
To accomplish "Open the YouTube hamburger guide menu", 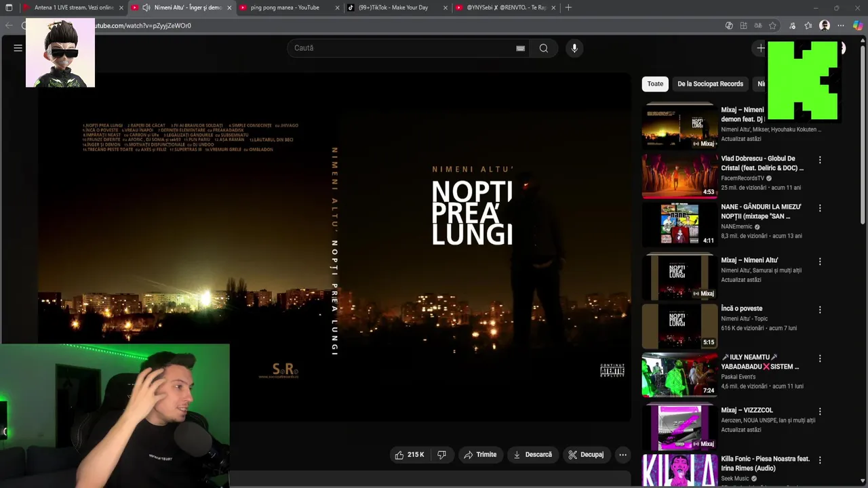I will click(x=18, y=48).
